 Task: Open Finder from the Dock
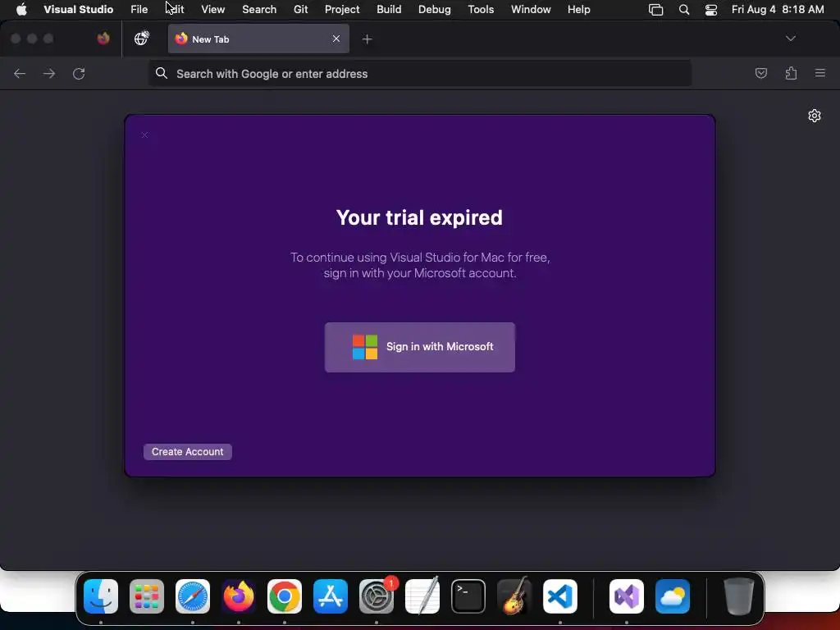101,596
